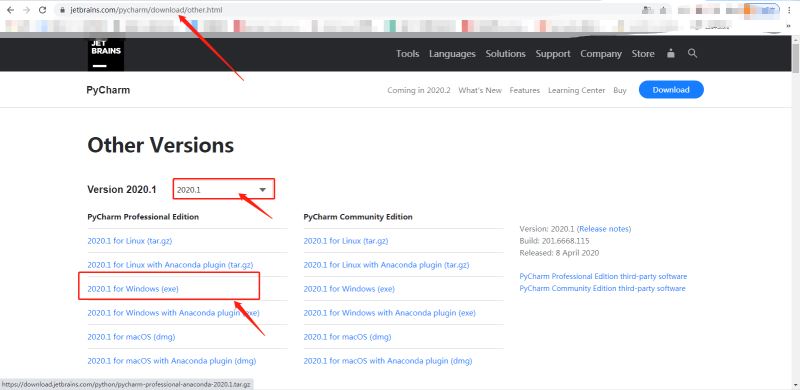Open Professional Edition third-party software link

(x=603, y=276)
